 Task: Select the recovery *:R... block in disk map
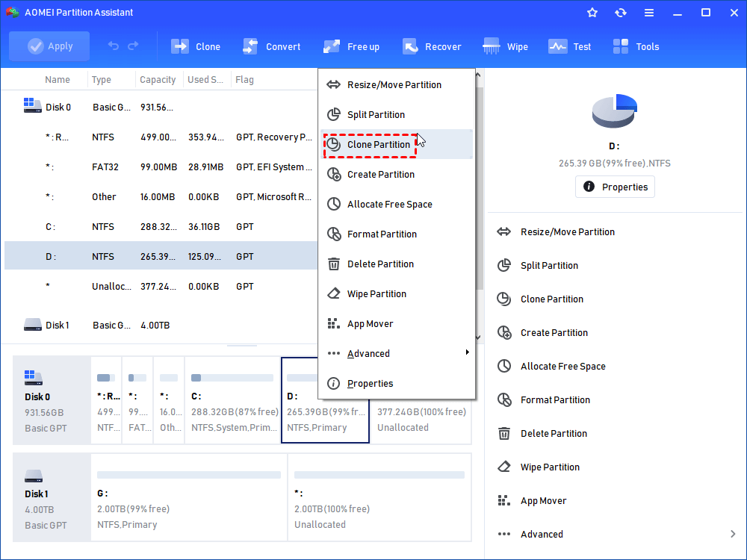point(106,400)
